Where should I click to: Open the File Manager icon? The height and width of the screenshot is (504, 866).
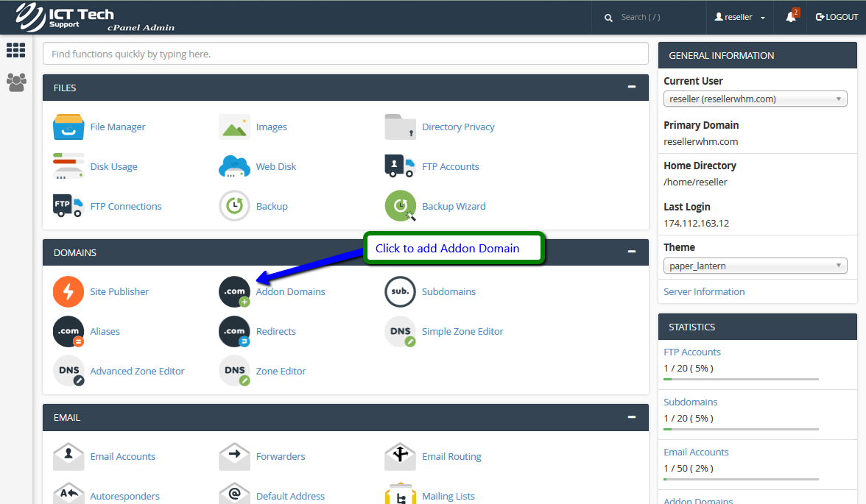click(68, 127)
